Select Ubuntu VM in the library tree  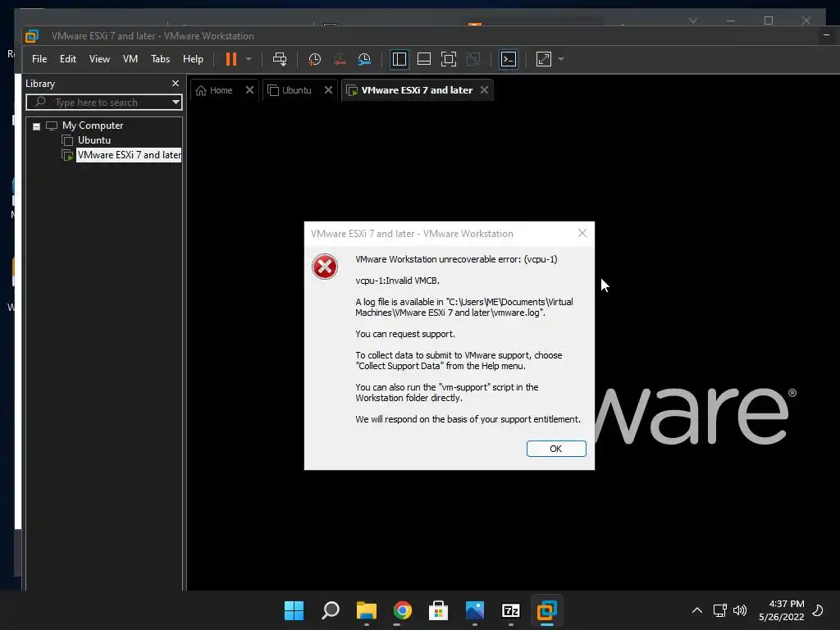[x=94, y=140]
